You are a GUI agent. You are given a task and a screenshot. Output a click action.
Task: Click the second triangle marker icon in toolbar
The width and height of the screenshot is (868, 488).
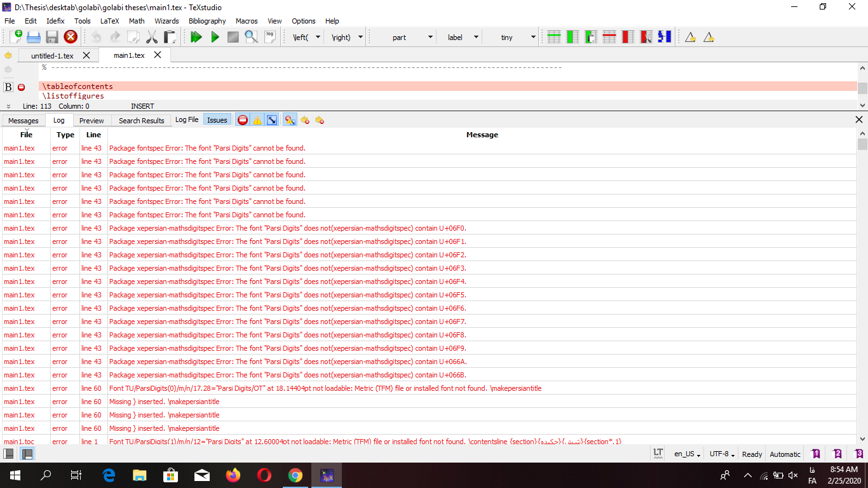709,37
